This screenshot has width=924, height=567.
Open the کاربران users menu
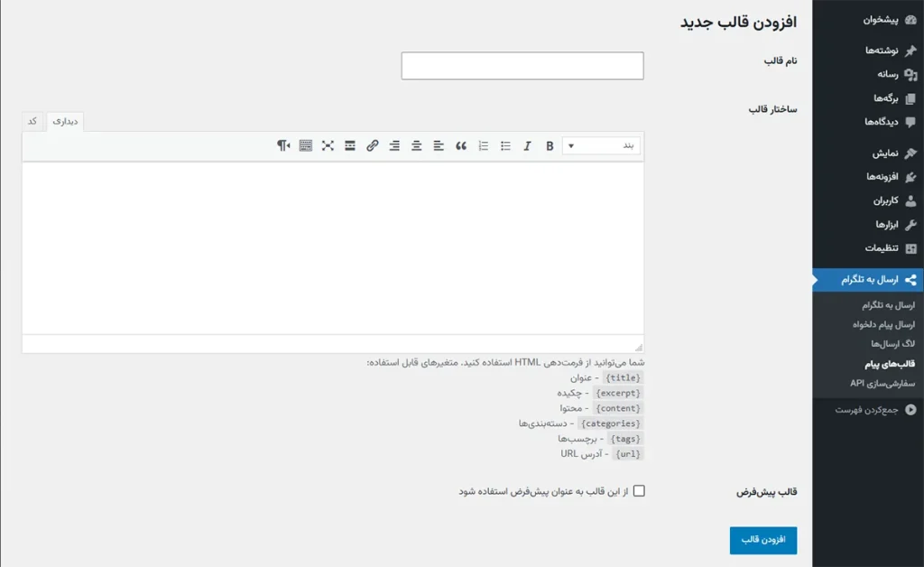[868, 201]
